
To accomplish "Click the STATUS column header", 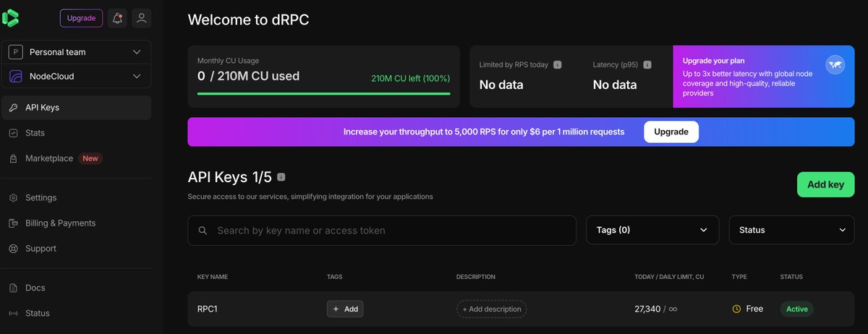I will click(x=791, y=277).
